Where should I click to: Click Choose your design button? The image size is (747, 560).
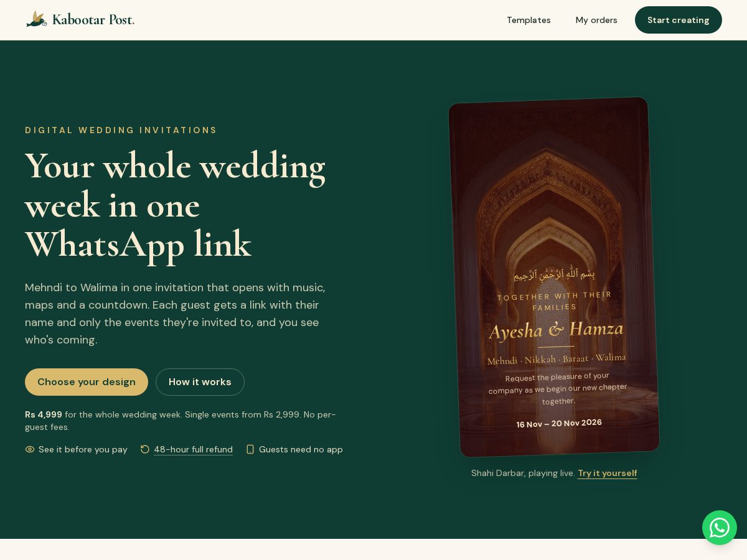(x=87, y=382)
